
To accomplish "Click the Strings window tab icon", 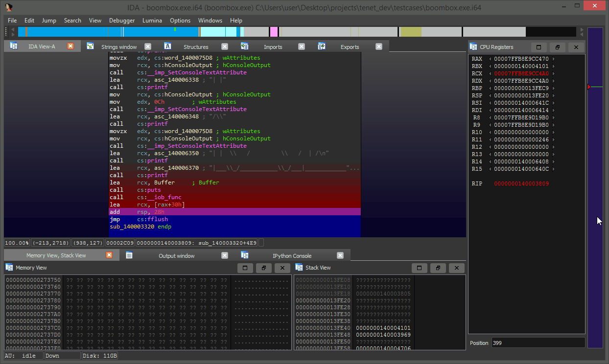I will [x=90, y=46].
